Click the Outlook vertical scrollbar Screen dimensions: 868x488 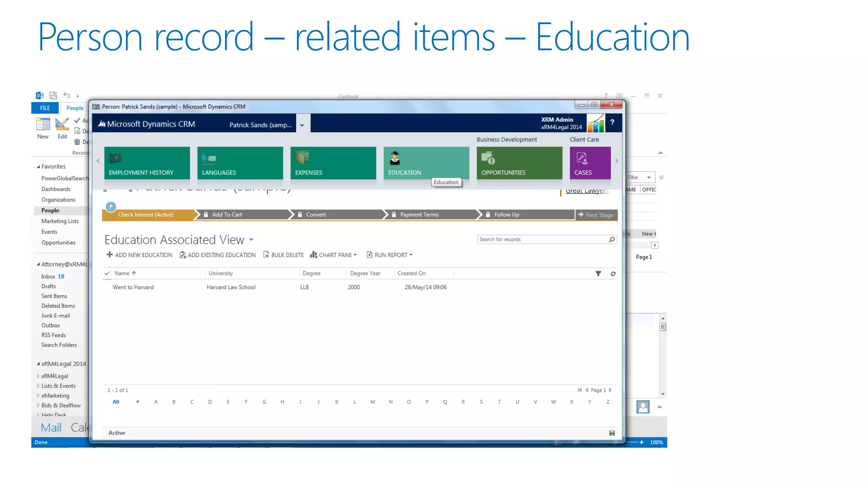[x=663, y=356]
